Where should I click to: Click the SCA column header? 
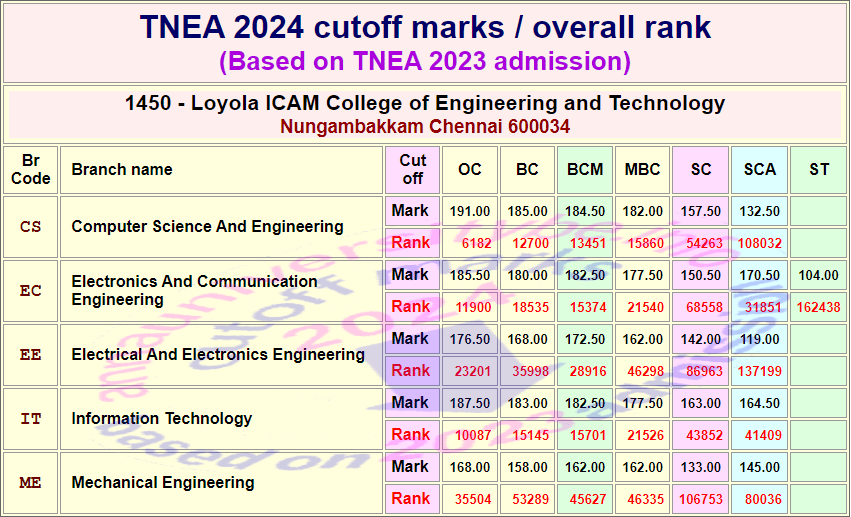(759, 170)
